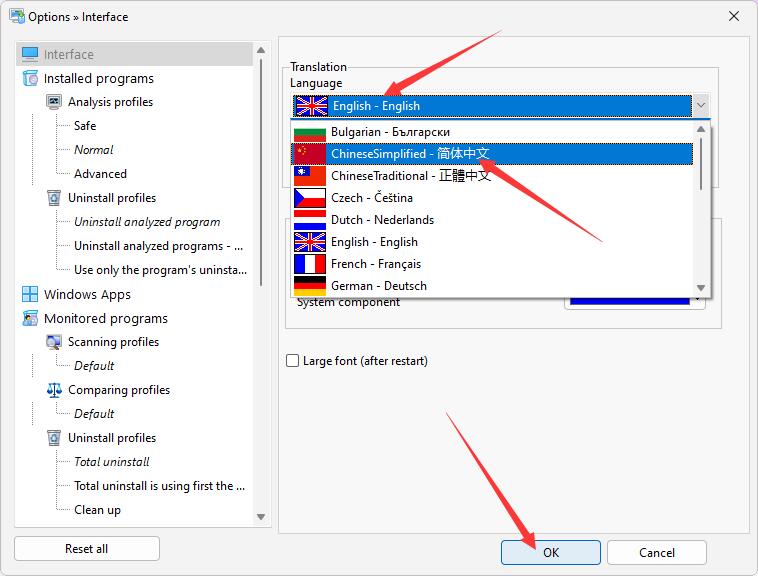
Task: Click the Scanning profiles magnifier icon
Action: pos(54,342)
